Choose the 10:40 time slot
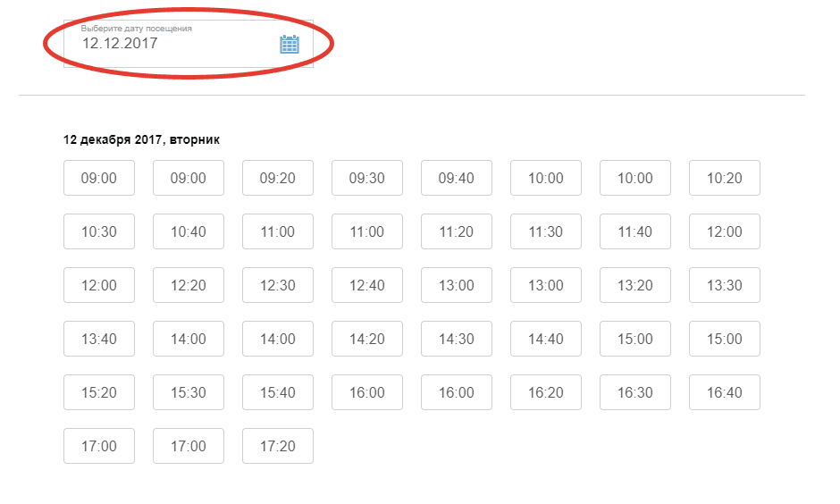This screenshot has width=840, height=504. (189, 231)
